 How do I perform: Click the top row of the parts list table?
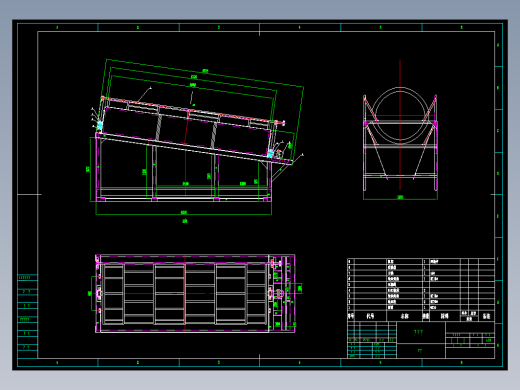(421, 261)
